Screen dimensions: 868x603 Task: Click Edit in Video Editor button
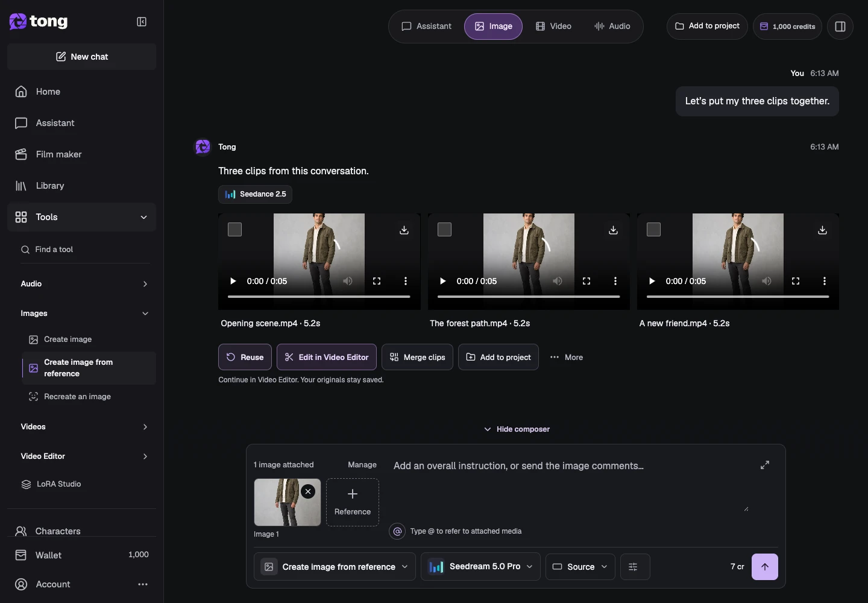pyautogui.click(x=327, y=358)
